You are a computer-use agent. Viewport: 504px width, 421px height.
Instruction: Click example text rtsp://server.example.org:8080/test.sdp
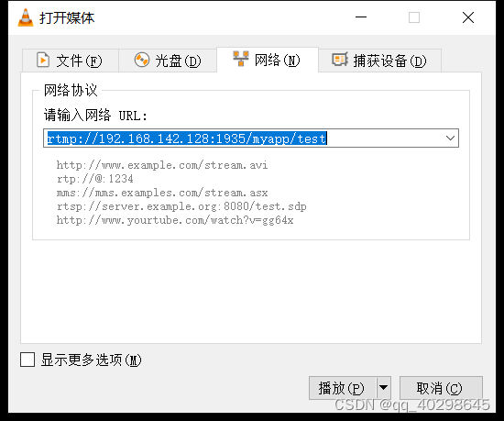[181, 206]
